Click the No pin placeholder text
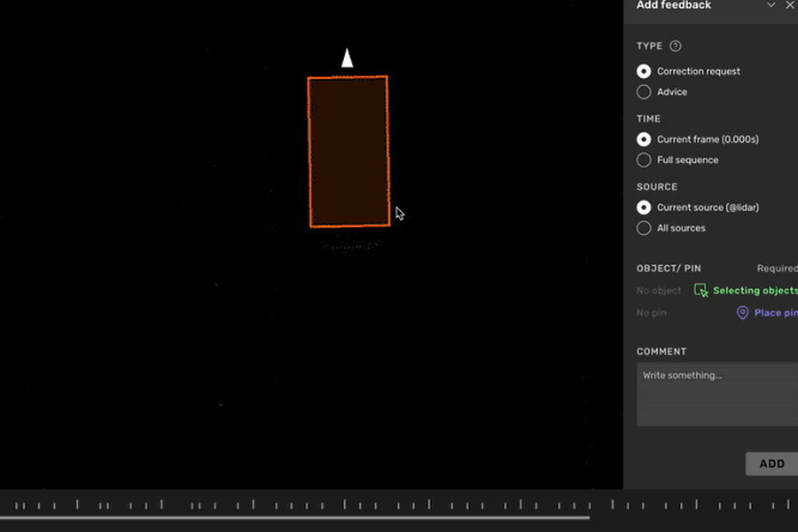Image resolution: width=798 pixels, height=532 pixels. 652,313
